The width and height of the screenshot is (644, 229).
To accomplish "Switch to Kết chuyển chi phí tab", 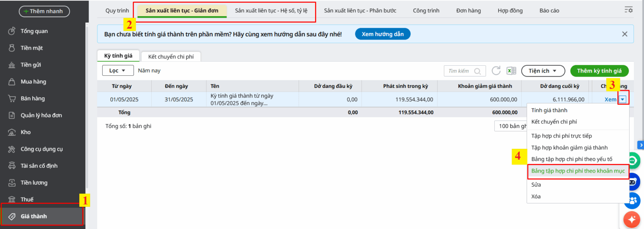I will [171, 56].
